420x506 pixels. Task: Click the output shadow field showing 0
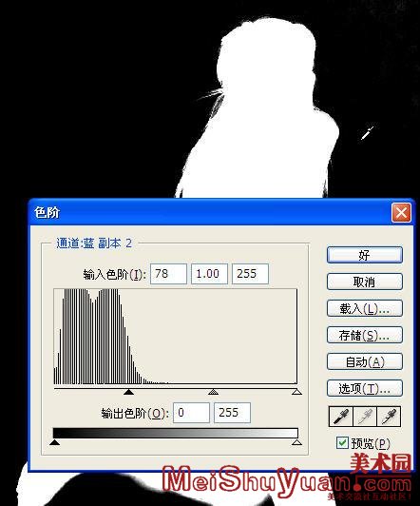point(191,413)
